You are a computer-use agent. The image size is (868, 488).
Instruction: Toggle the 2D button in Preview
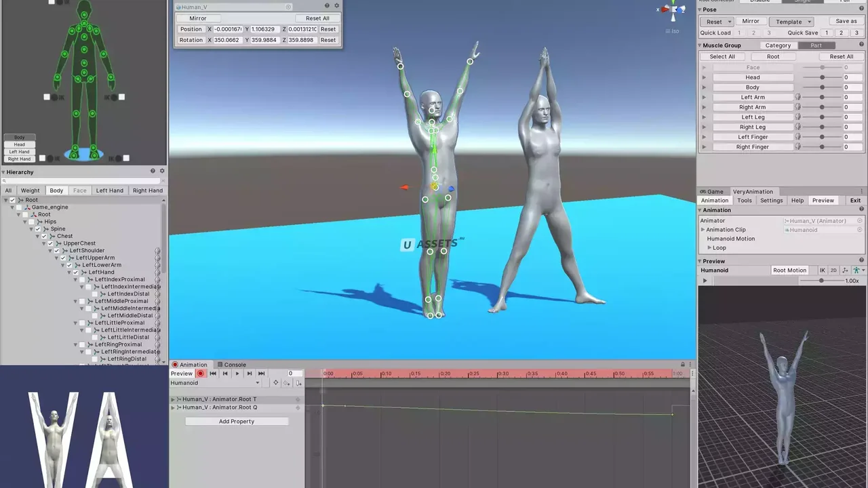pyautogui.click(x=833, y=270)
